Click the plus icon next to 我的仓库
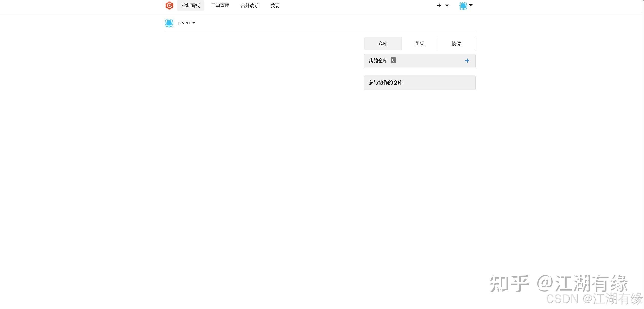Image resolution: width=644 pixels, height=309 pixels. 467,61
